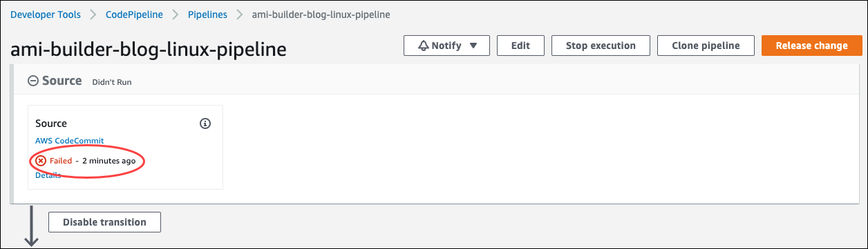This screenshot has width=868, height=249.
Task: Open the Details link for the failed action
Action: click(48, 175)
